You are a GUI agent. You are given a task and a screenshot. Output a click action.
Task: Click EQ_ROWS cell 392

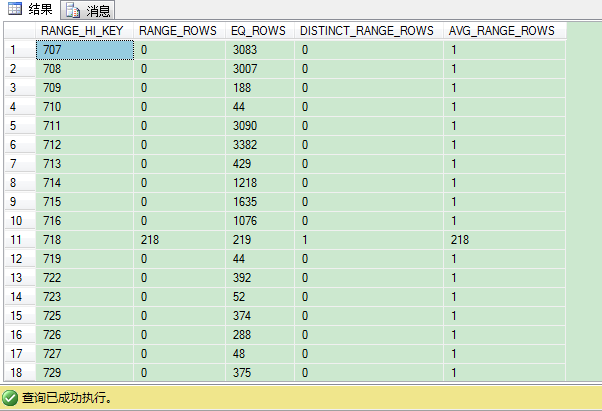(260, 277)
